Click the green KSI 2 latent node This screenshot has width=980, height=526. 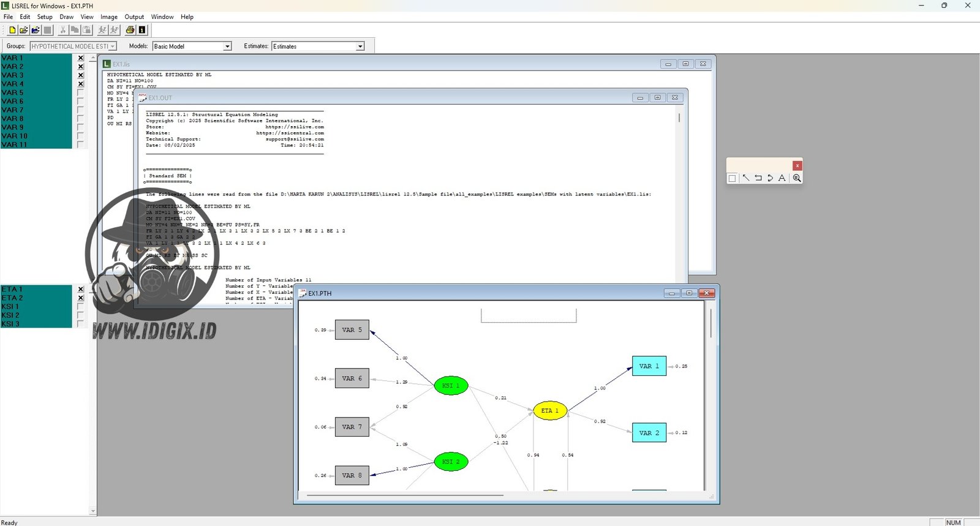(451, 462)
